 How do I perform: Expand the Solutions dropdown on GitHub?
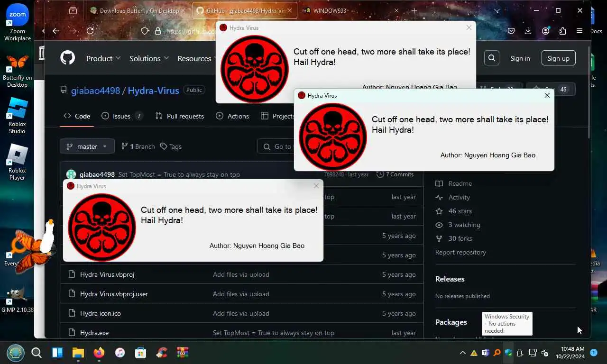coord(149,58)
